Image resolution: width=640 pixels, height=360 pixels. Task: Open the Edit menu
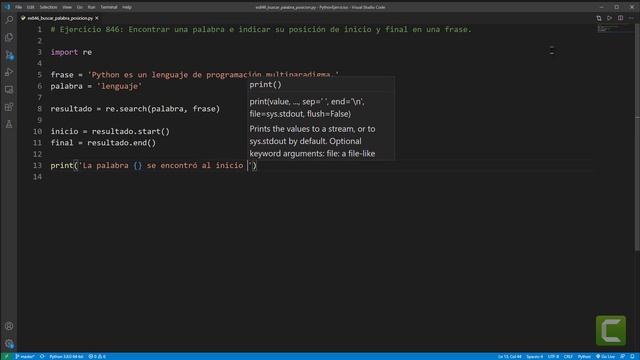pyautogui.click(x=31, y=7)
